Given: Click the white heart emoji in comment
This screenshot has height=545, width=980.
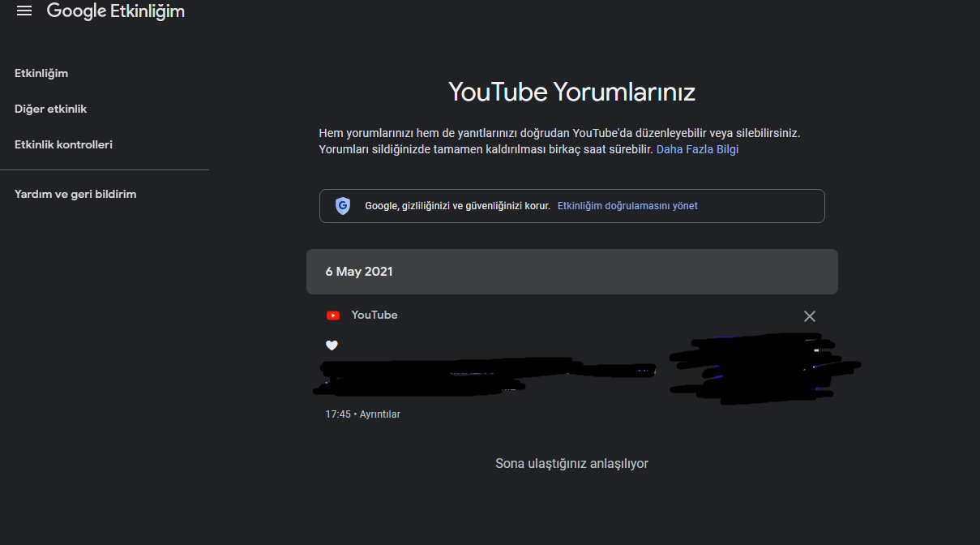Looking at the screenshot, I should click(332, 345).
